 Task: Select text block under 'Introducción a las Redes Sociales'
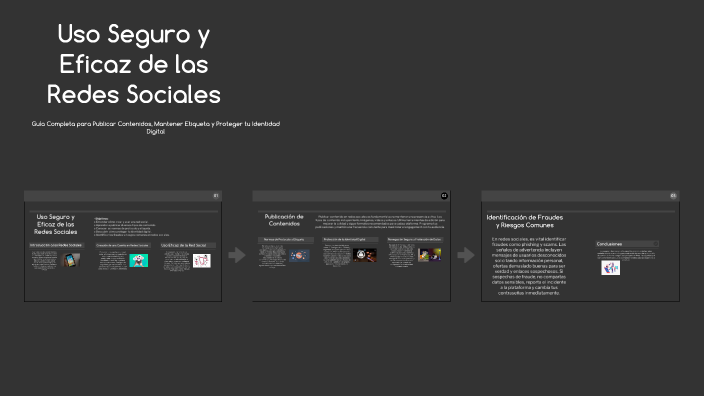[x=44, y=260]
